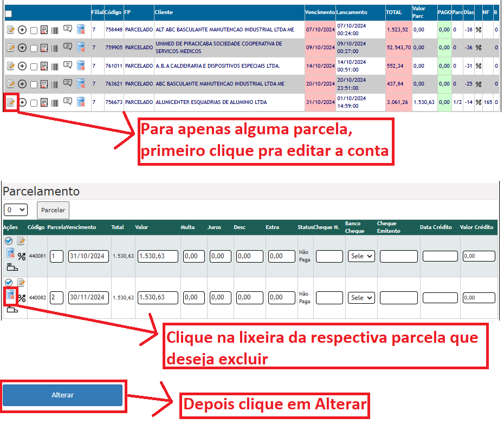Delete account 758448 using trash icon
The width and height of the screenshot is (504, 431).
coord(81,30)
